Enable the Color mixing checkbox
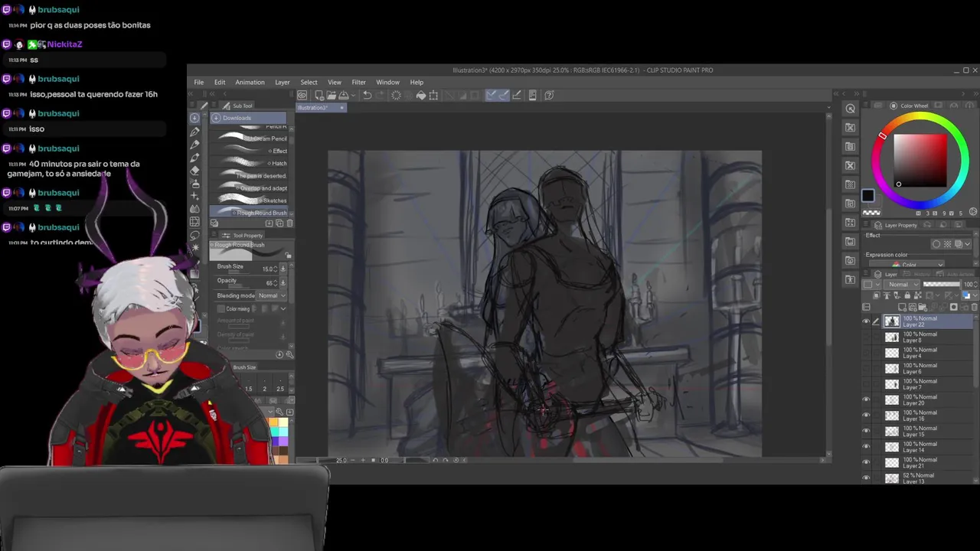 click(220, 308)
